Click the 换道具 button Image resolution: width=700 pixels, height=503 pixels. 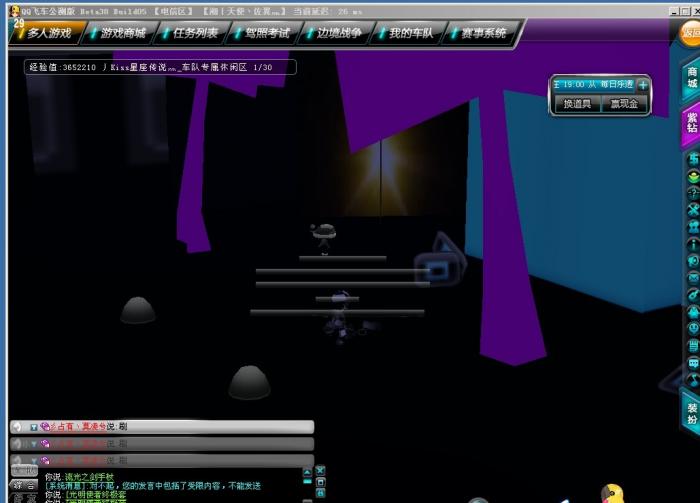click(x=577, y=104)
